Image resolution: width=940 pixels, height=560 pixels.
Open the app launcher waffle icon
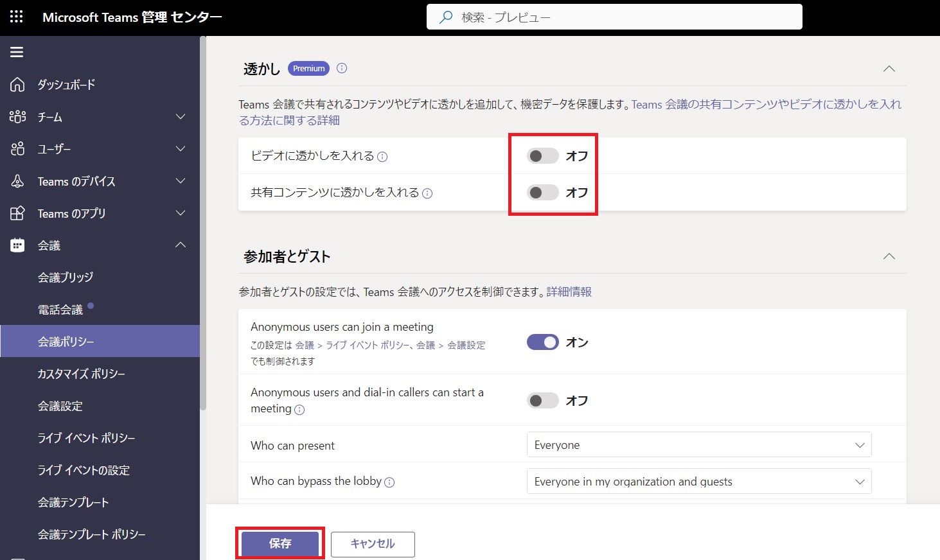(17, 17)
